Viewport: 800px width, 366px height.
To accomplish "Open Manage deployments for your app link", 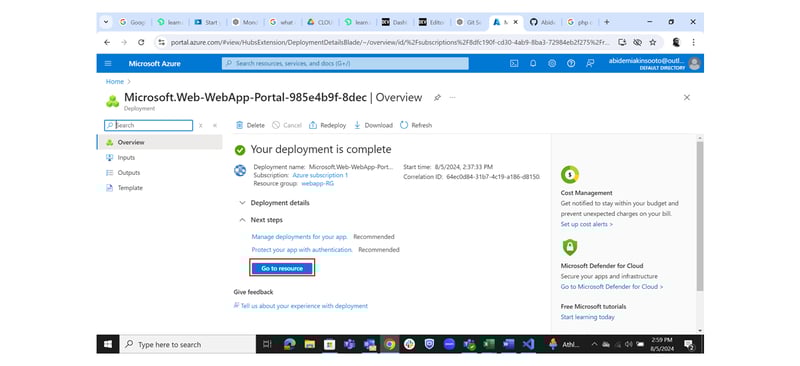I will pyautogui.click(x=299, y=237).
